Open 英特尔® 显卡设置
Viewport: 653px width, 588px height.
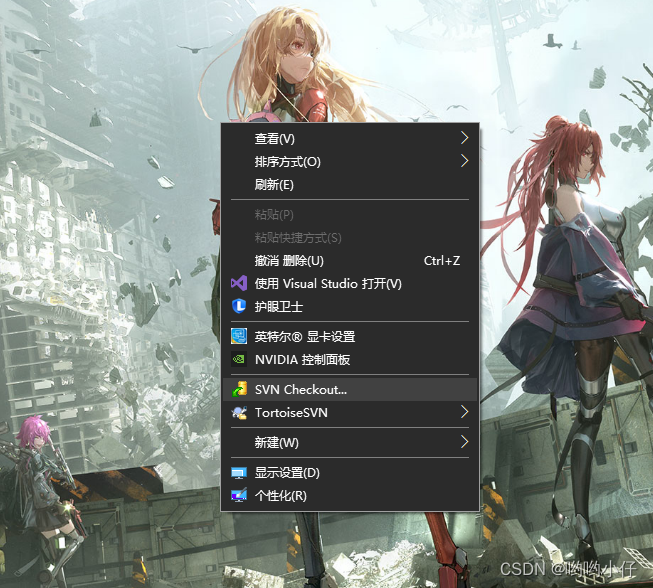click(x=350, y=336)
